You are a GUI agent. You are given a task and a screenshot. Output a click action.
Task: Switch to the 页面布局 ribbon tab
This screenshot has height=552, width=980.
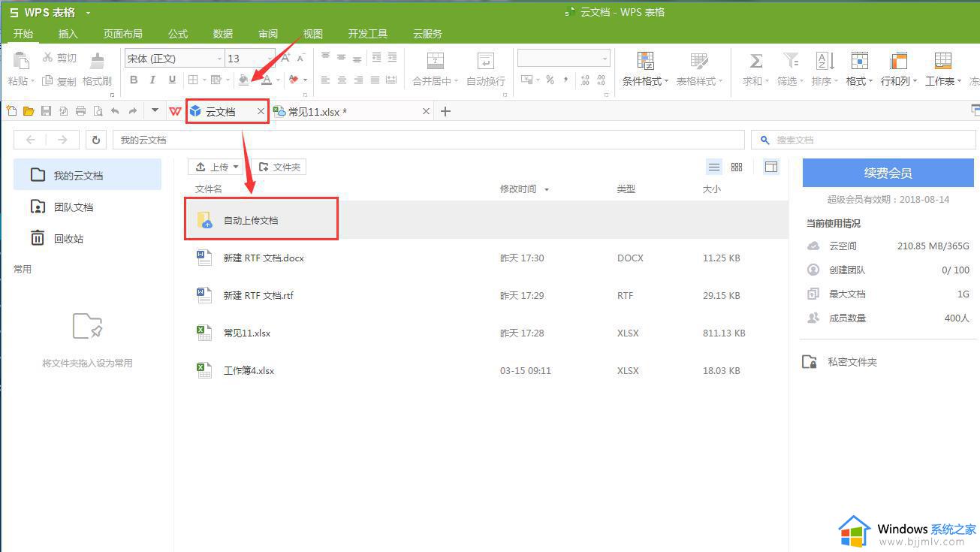[123, 34]
